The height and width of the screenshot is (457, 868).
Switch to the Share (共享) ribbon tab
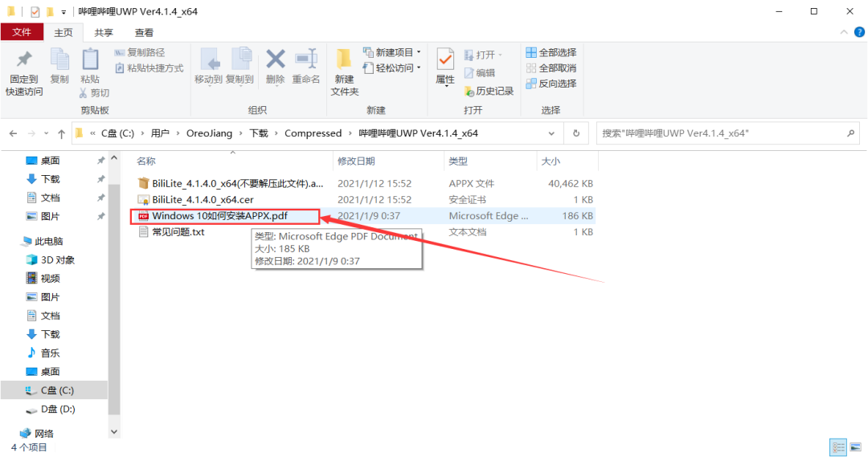pyautogui.click(x=104, y=33)
